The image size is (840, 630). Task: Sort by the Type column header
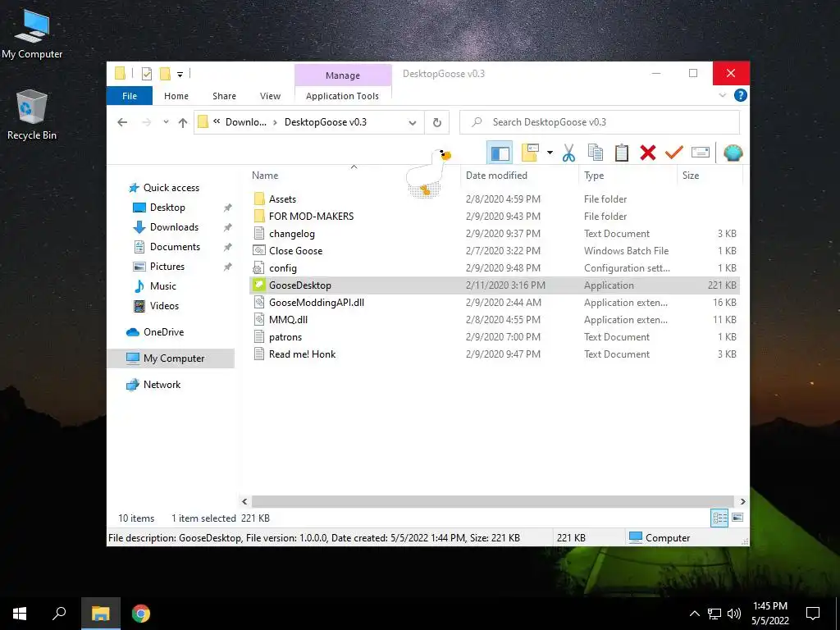click(594, 176)
